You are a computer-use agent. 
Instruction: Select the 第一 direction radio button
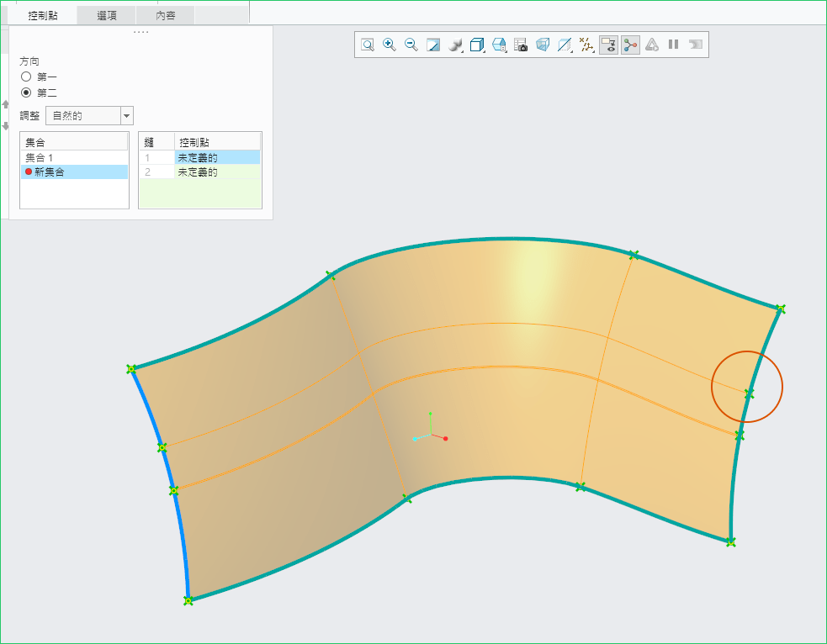coord(26,77)
